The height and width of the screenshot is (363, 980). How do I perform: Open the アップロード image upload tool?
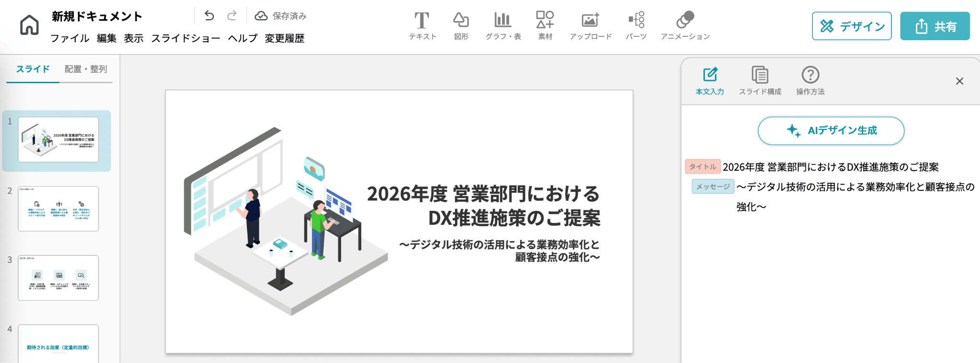tap(590, 26)
